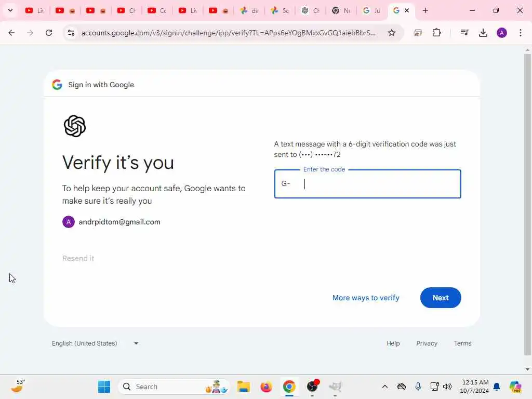The width and height of the screenshot is (532, 399).
Task: Open a new browser tab
Action: tap(425, 10)
